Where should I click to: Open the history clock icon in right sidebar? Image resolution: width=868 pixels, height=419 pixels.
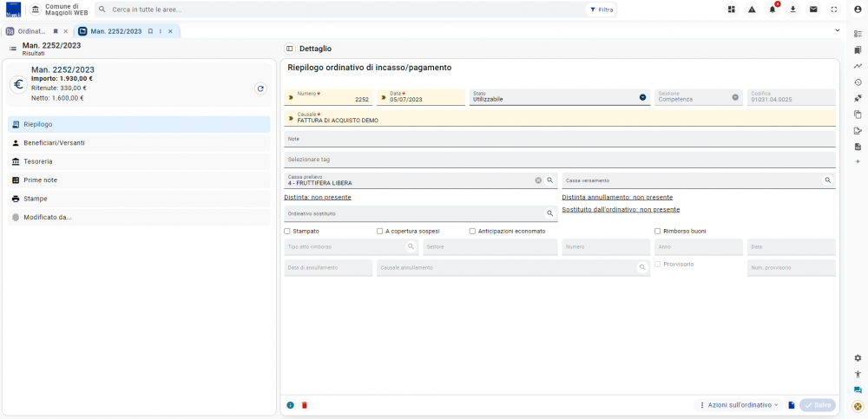858,82
